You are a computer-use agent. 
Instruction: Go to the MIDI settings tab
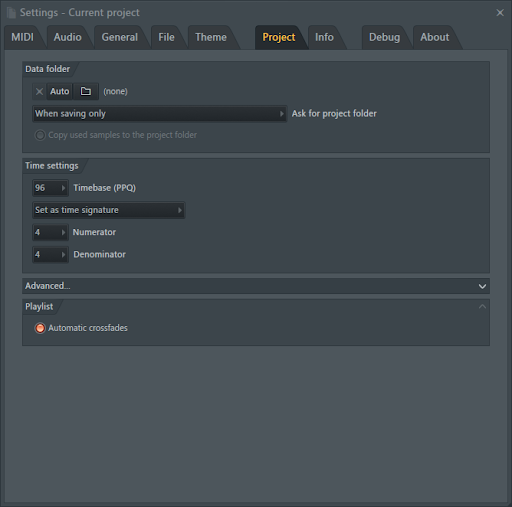[x=22, y=37]
